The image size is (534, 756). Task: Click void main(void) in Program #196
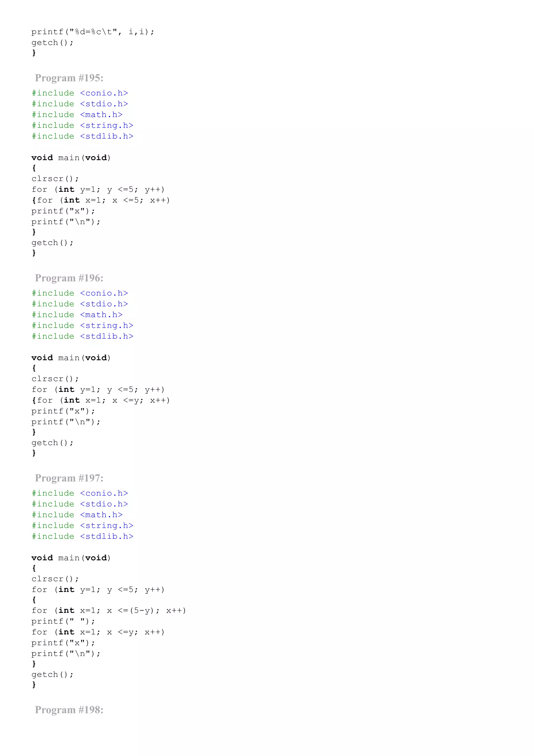71,358
